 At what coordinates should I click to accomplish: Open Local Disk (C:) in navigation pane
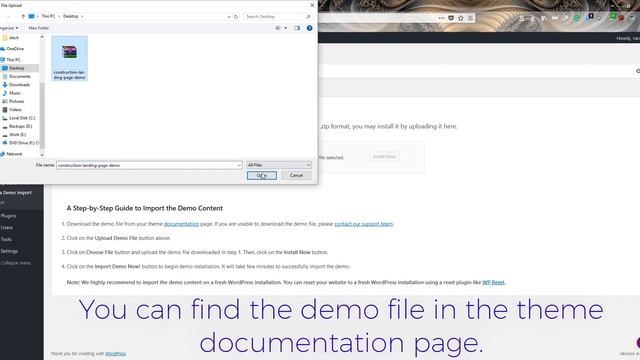click(22, 118)
